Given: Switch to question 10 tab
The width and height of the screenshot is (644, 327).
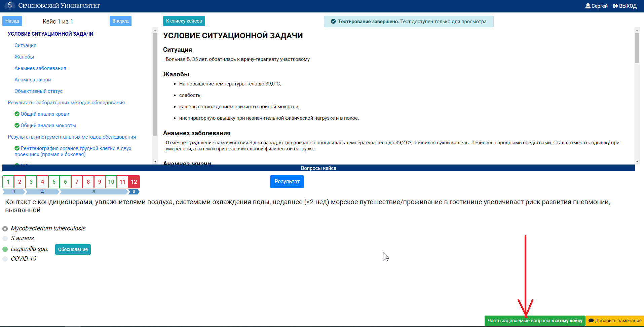Looking at the screenshot, I should [x=111, y=182].
